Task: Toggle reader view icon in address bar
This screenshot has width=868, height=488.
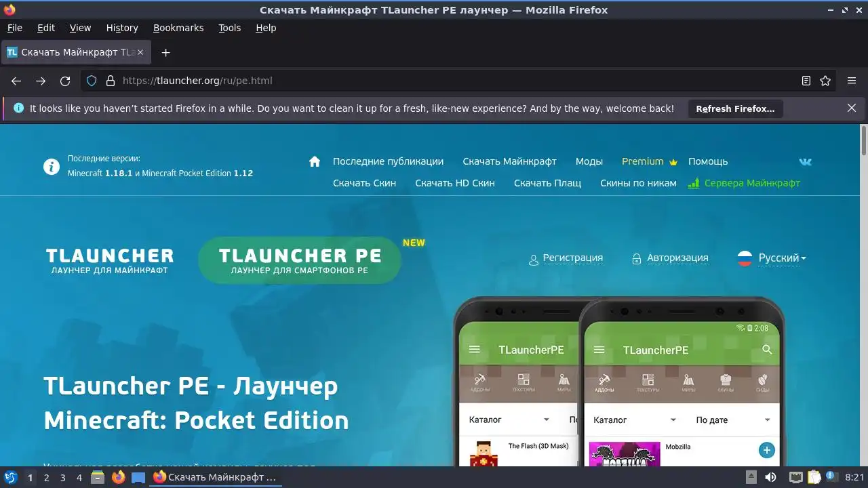Action: pyautogui.click(x=806, y=81)
